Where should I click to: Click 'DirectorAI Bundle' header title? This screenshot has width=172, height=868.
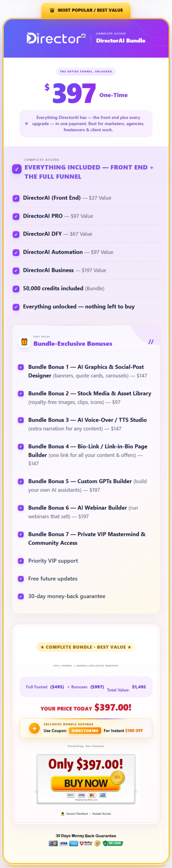[x=120, y=41]
